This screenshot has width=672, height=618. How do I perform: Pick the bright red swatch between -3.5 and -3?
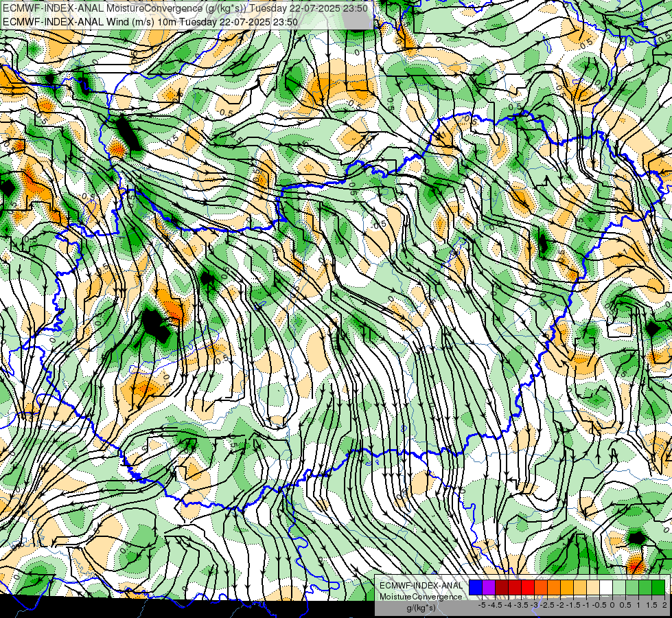click(x=528, y=587)
